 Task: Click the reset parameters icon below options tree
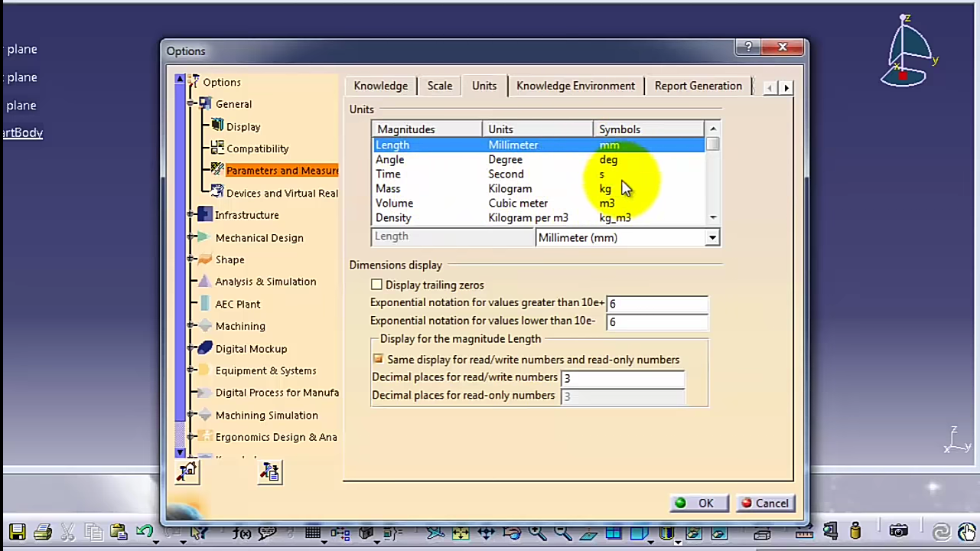187,472
